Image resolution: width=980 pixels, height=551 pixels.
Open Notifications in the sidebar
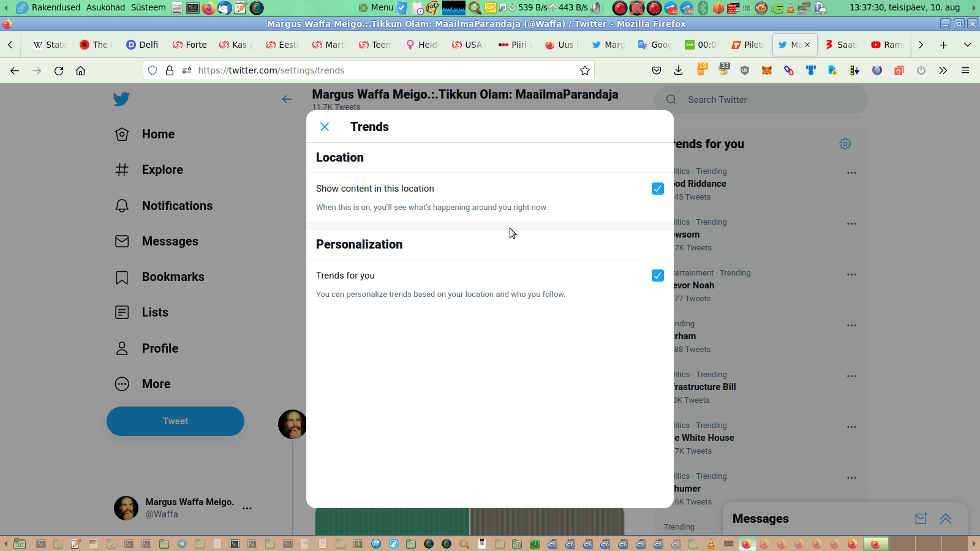pos(164,206)
